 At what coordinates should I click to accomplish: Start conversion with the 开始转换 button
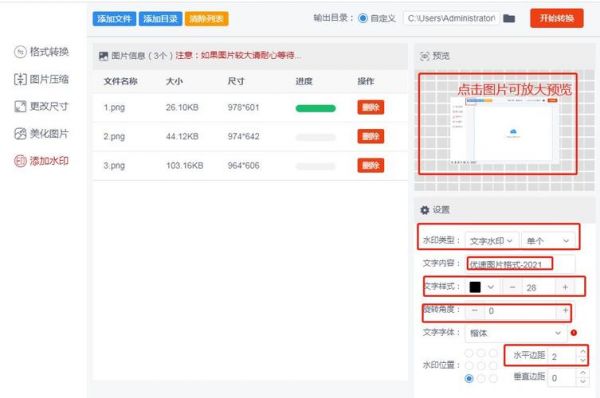[557, 18]
